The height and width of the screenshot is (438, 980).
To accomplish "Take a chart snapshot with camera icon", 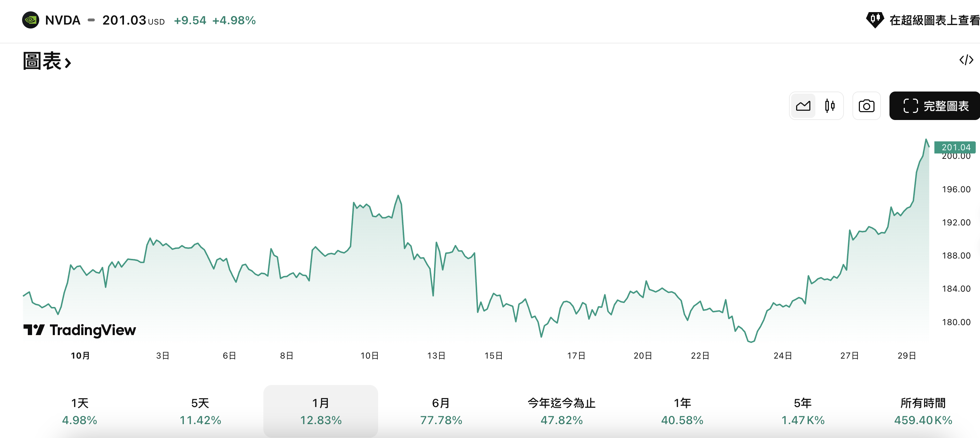I will (866, 106).
